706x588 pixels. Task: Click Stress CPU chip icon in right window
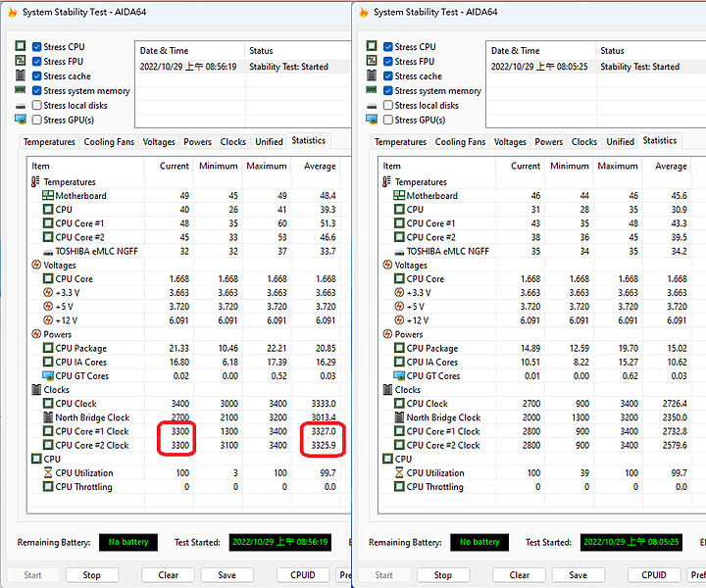pyautogui.click(x=372, y=46)
